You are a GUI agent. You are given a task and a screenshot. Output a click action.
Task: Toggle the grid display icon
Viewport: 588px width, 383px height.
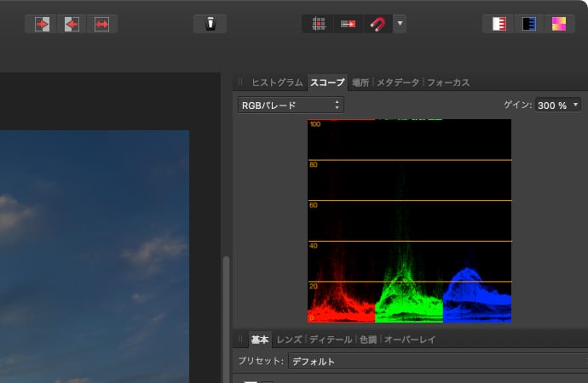tap(318, 24)
